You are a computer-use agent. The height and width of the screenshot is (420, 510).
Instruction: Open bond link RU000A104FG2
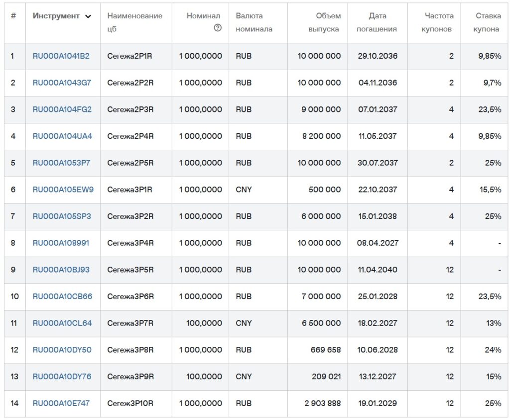pos(62,109)
